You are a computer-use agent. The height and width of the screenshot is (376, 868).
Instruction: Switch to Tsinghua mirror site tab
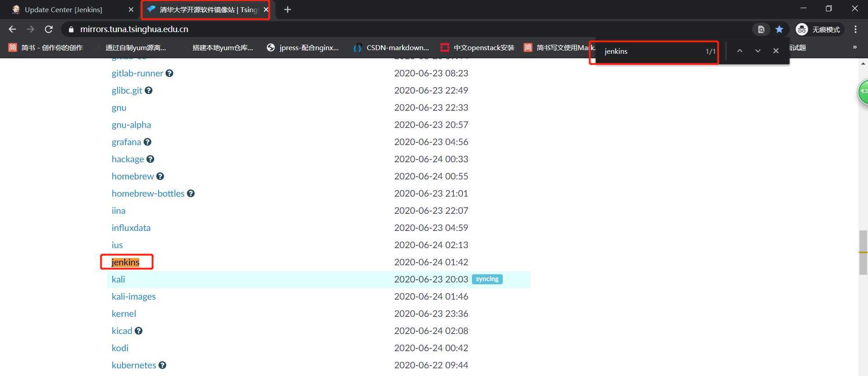206,9
